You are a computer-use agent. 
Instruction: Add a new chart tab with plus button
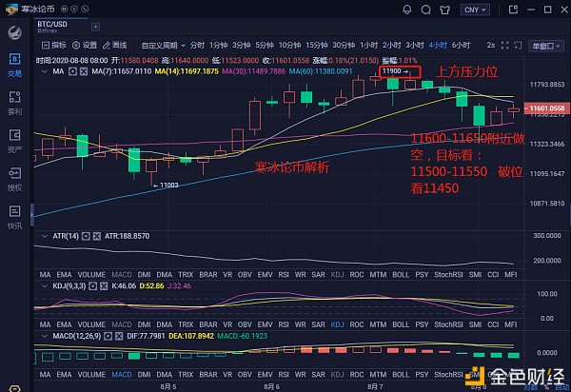click(95, 27)
